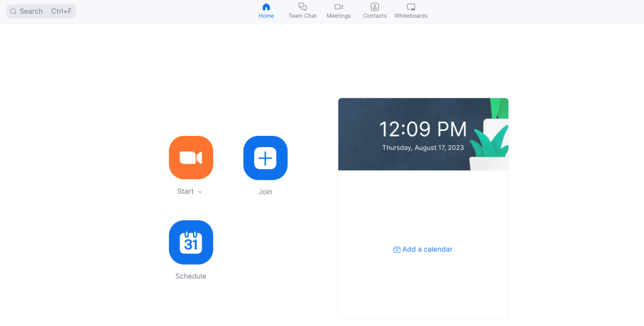Click the Join label text

266,192
